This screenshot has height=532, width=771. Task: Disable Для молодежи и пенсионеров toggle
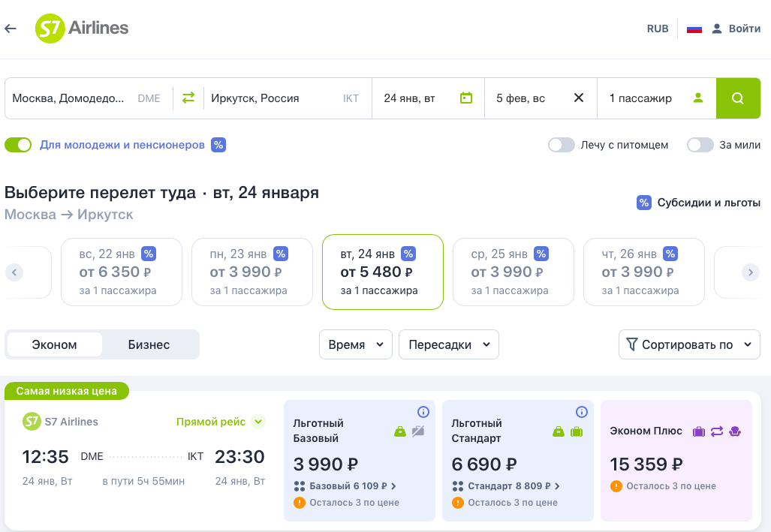coord(18,145)
